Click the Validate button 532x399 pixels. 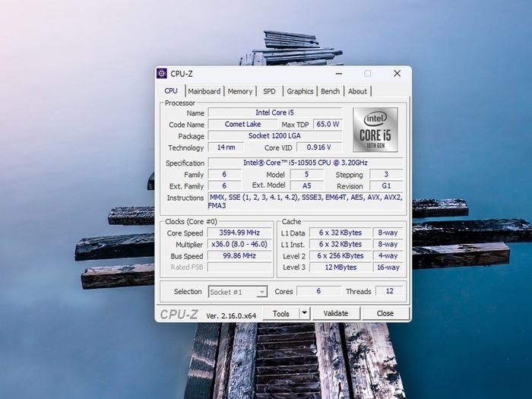(x=336, y=313)
